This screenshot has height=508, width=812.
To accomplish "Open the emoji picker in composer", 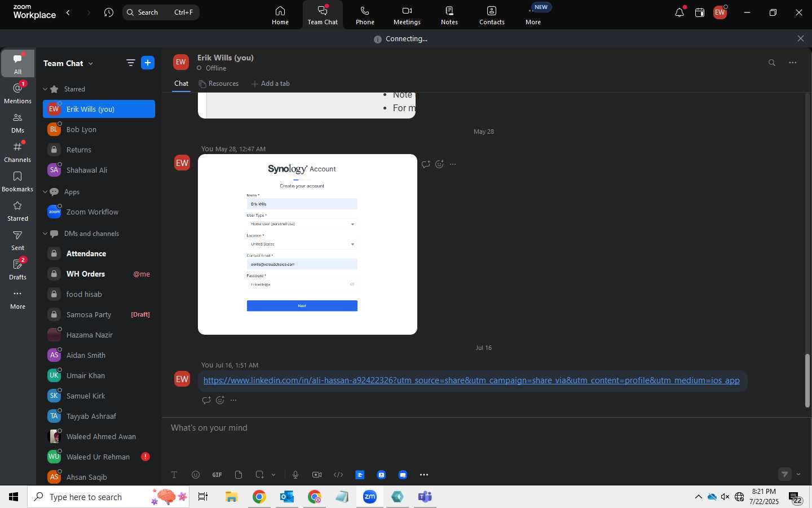I will click(x=196, y=475).
